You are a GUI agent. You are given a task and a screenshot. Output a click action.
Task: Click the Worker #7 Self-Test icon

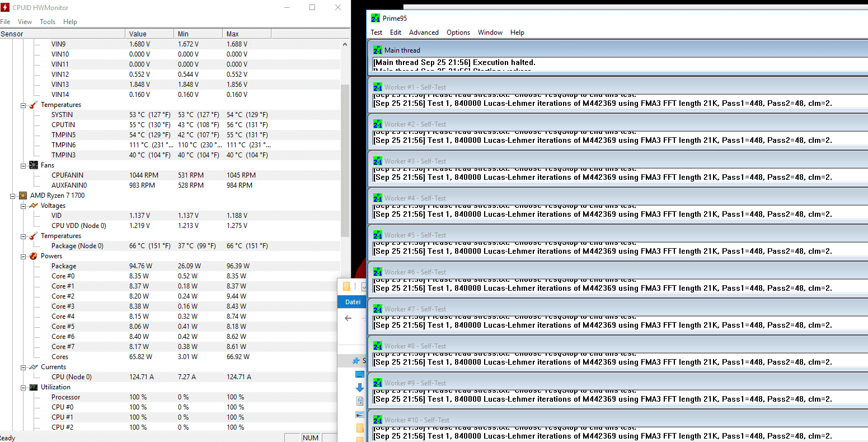point(378,309)
